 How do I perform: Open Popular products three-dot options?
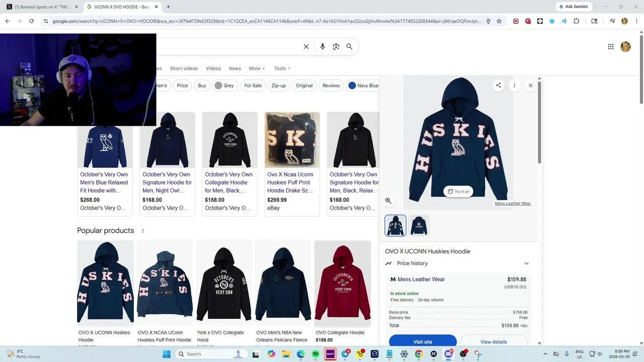[x=143, y=231]
